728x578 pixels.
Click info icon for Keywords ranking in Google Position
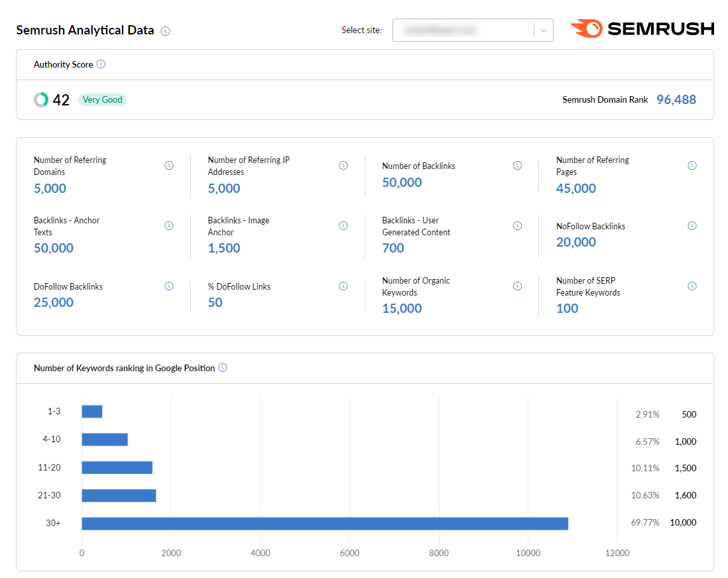pos(223,368)
